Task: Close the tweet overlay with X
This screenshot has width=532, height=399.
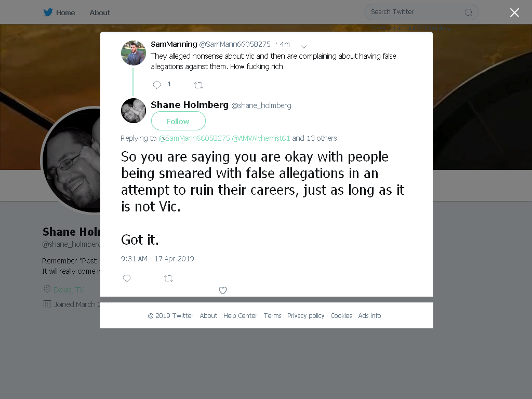Action: click(x=514, y=12)
